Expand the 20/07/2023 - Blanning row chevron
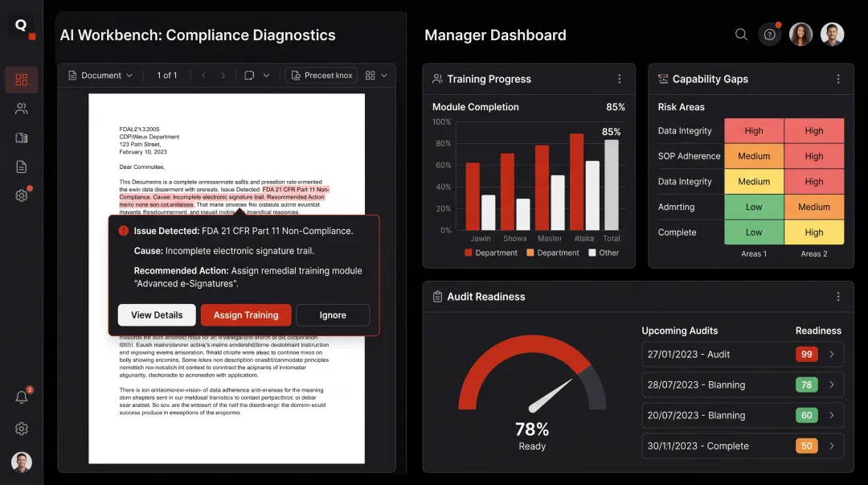The image size is (868, 485). click(832, 415)
